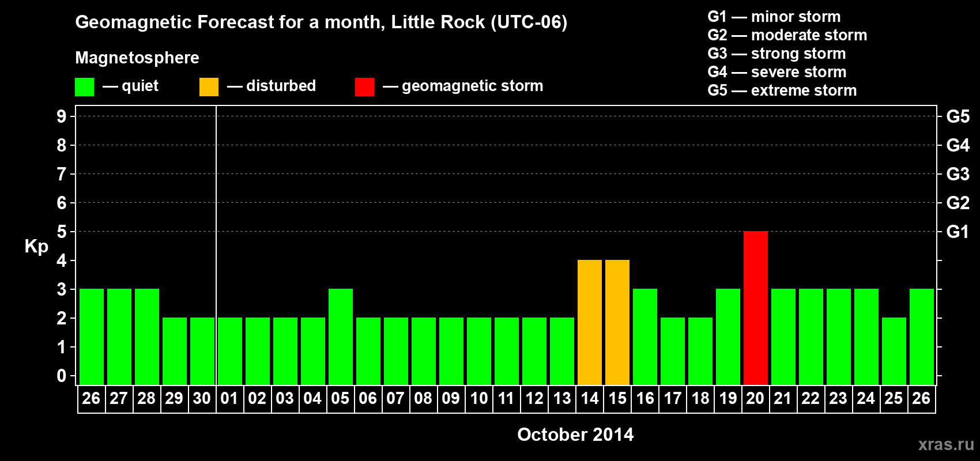Image resolution: width=980 pixels, height=461 pixels.
Task: Click the right-axis "G4" level label
Action: click(958, 145)
